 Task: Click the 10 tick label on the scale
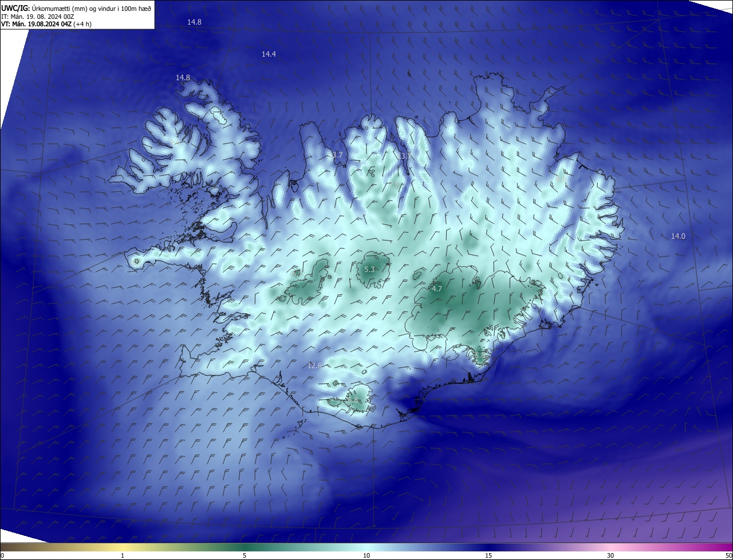366,555
